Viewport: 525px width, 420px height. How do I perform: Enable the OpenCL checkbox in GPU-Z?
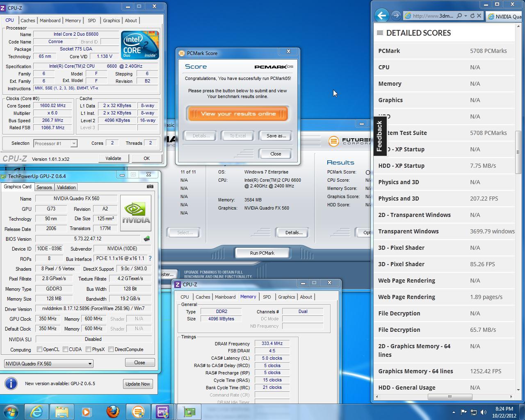[40, 349]
